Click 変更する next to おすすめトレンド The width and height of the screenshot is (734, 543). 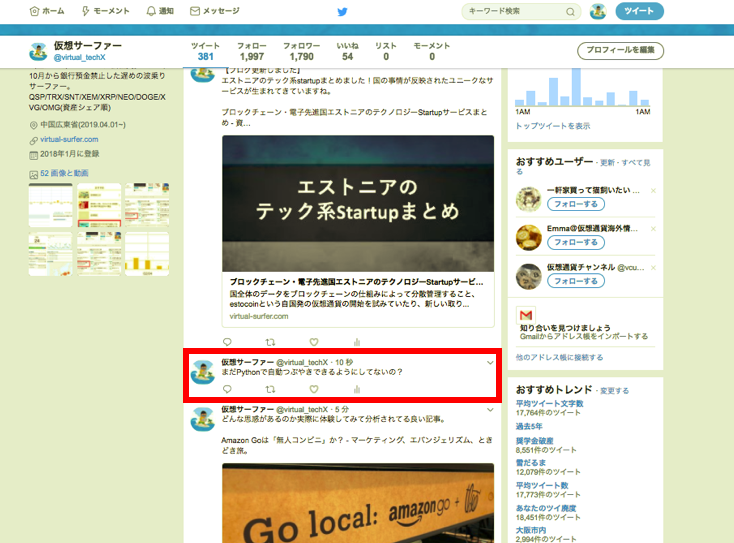click(x=615, y=391)
